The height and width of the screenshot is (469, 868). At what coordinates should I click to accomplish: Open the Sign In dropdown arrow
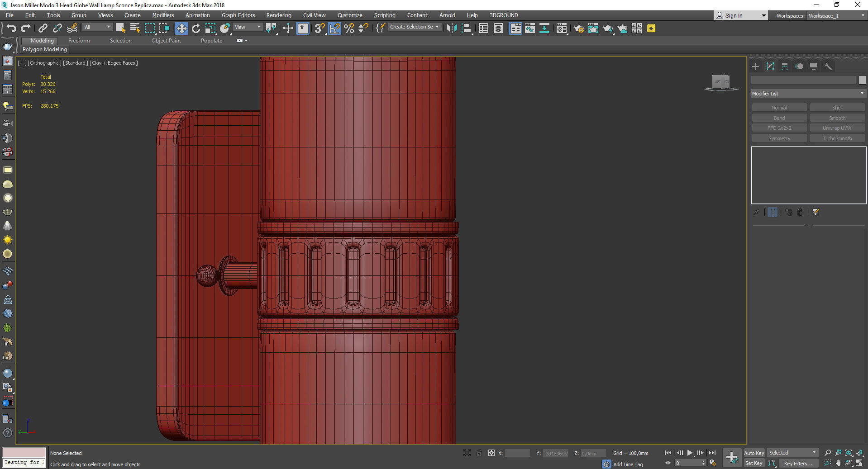coord(764,16)
